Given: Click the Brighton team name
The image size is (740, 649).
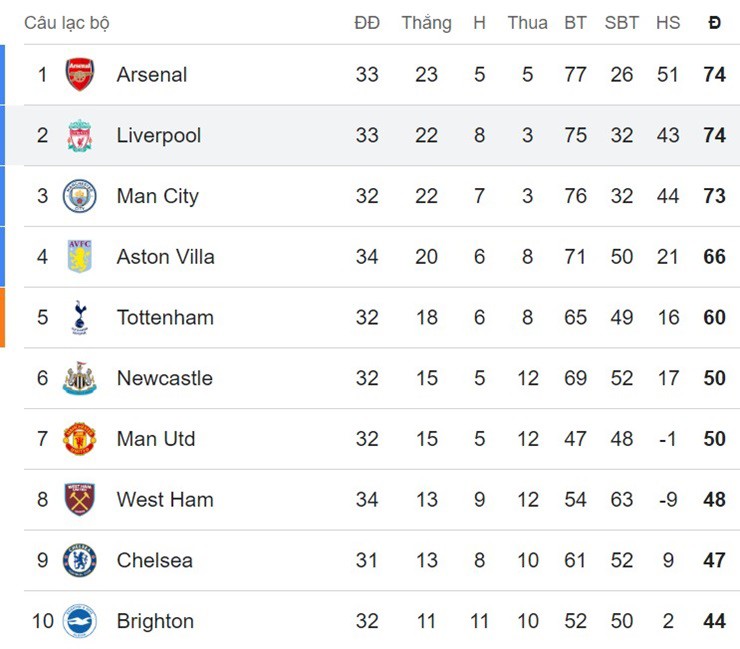Looking at the screenshot, I should pyautogui.click(x=155, y=621).
